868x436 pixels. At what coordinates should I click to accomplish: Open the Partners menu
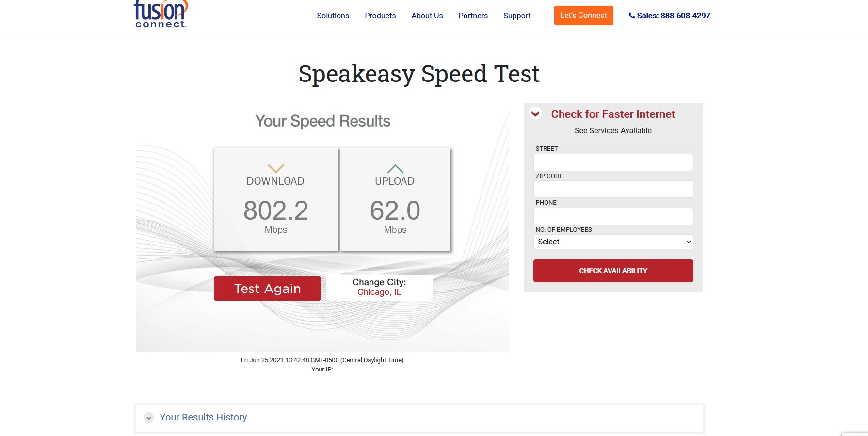point(473,16)
